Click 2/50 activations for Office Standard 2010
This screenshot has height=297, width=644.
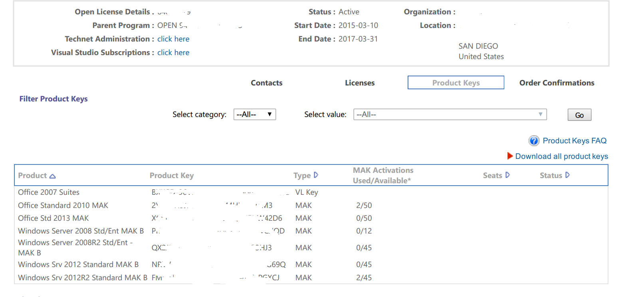click(364, 205)
